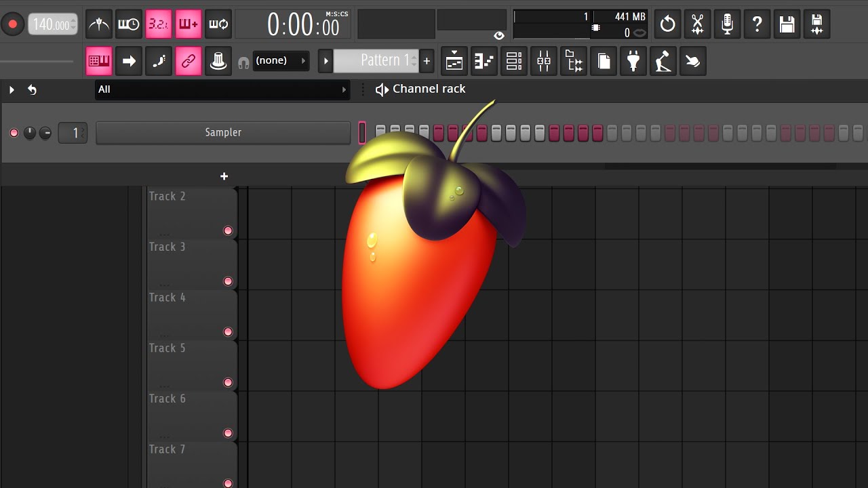Open the Pattern 1 selector arrow
Viewport: 868px width, 488px height.
click(x=325, y=61)
